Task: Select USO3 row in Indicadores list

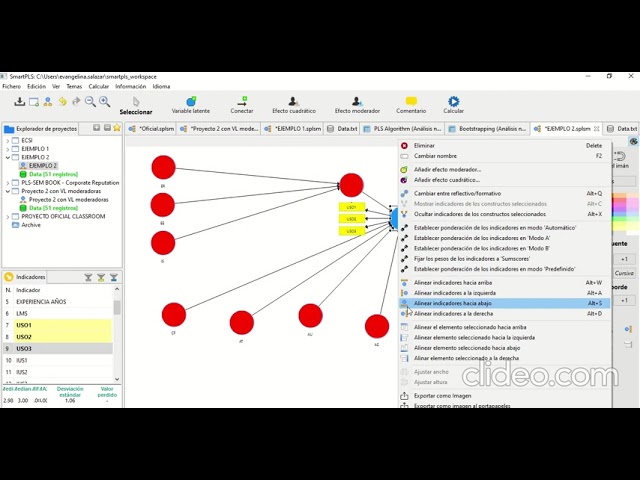Action: [58, 349]
